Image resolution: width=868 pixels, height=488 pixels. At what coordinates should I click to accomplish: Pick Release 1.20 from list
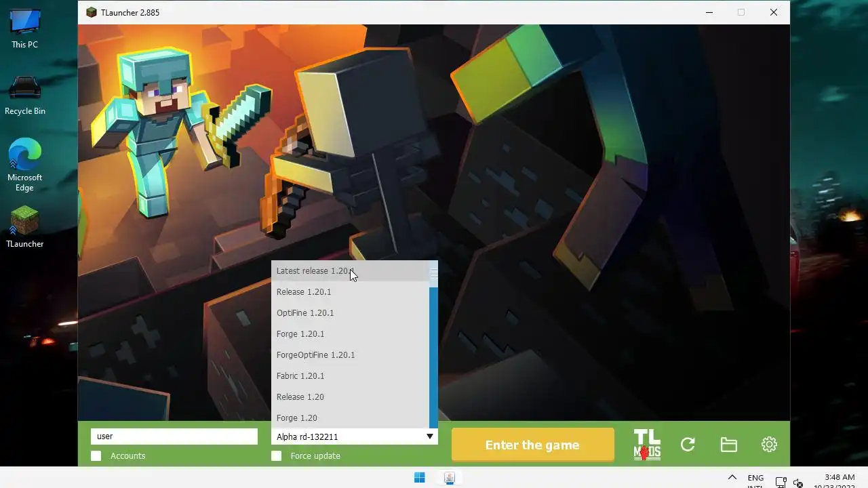click(350, 397)
